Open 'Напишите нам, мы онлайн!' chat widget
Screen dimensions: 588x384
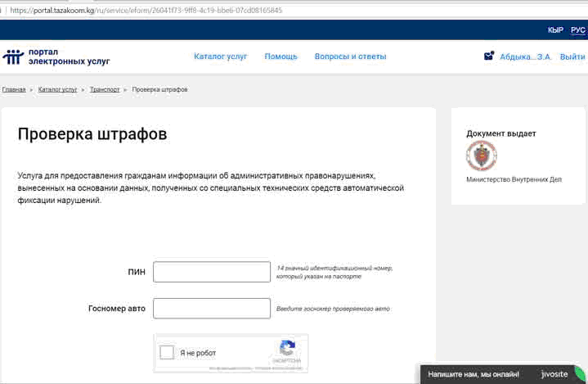coord(474,374)
